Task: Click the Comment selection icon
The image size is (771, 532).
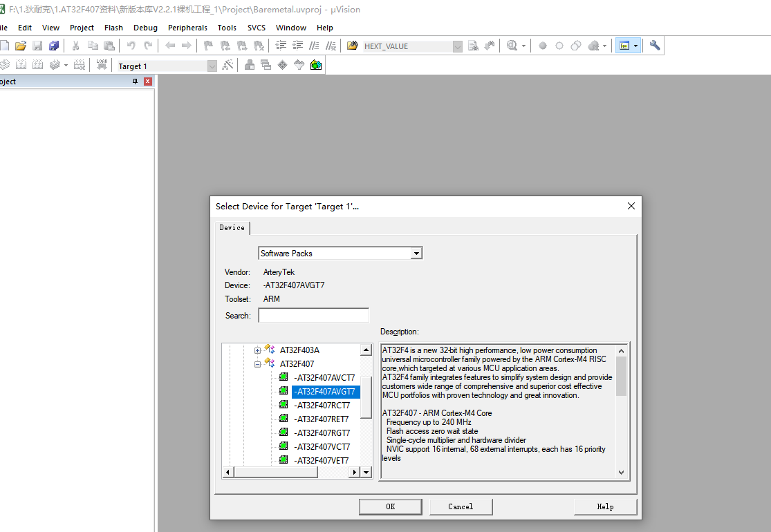Action: point(314,46)
